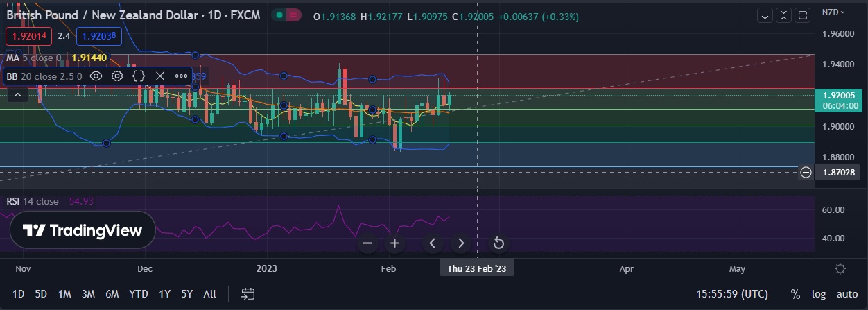Image resolution: width=868 pixels, height=310 pixels.
Task: Open chart settings gear at bottom right
Action: coord(840,268)
